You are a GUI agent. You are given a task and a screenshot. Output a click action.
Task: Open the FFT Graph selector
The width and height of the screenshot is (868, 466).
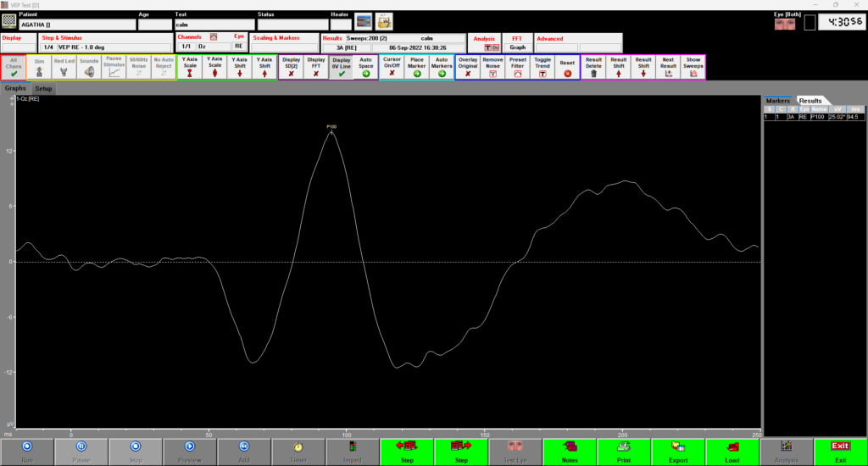[x=517, y=47]
